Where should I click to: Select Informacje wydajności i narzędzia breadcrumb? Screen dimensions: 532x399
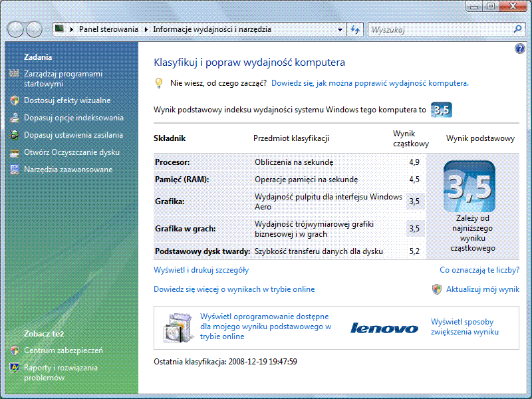212,29
